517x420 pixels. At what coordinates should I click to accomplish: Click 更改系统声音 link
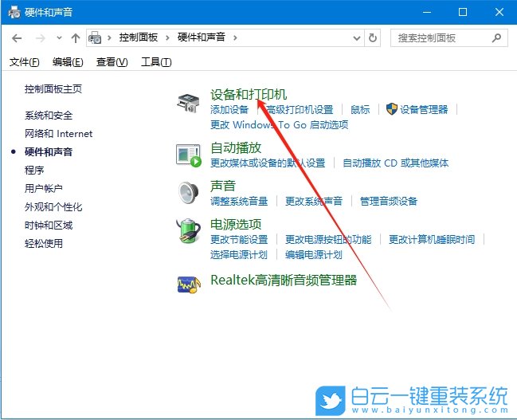(314, 202)
